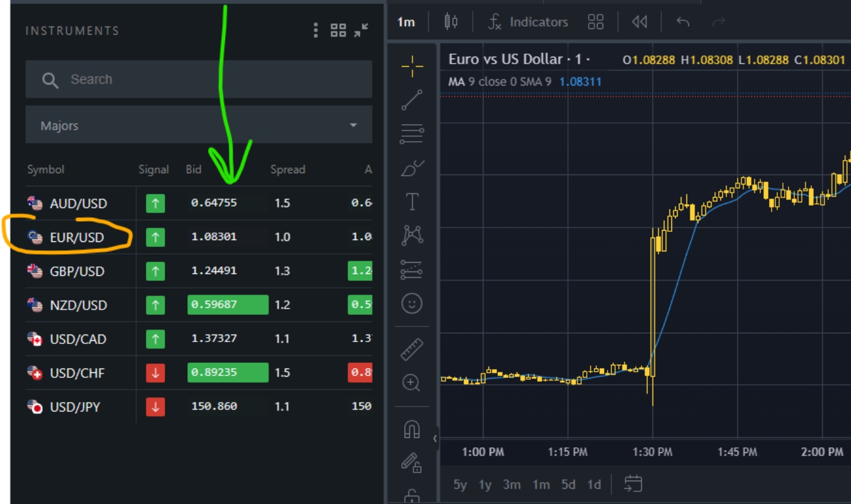Open the emoji icons tool
Viewport: 851px width, 504px height.
(412, 304)
